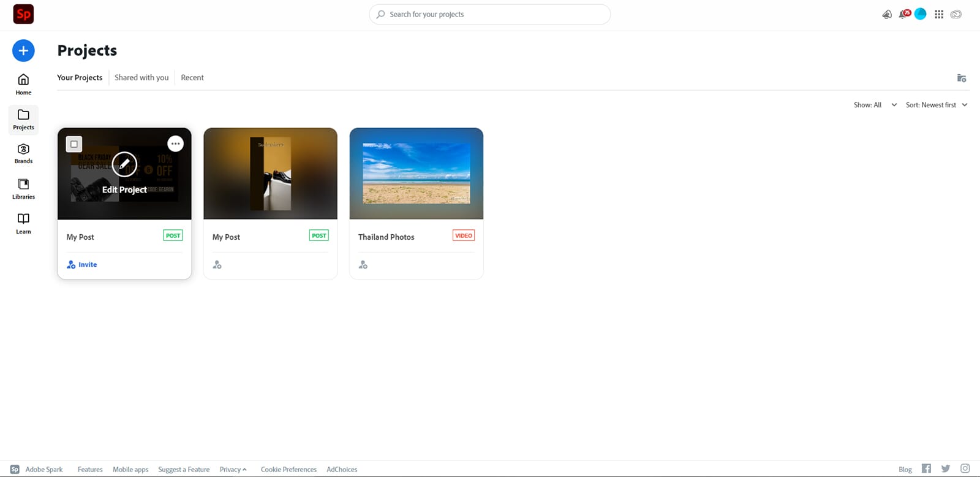This screenshot has width=980, height=477.
Task: Open the Facebook icon in footer
Action: click(926, 468)
